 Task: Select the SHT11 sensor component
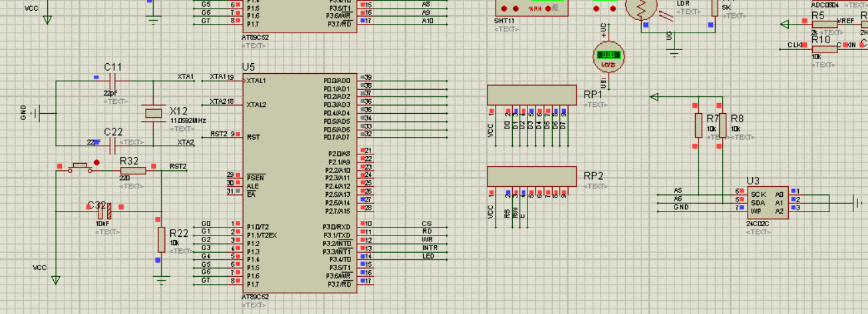pos(532,7)
